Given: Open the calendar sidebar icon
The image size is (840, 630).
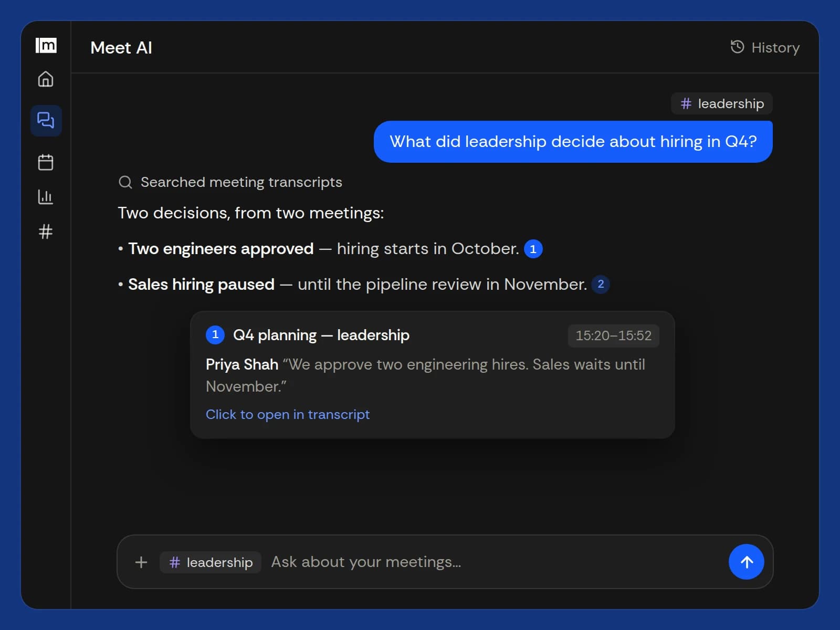Looking at the screenshot, I should coord(46,162).
